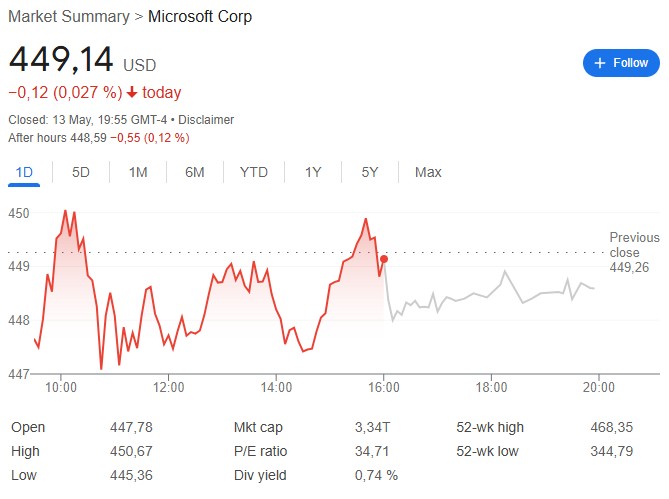Select the YTD tab

click(254, 172)
